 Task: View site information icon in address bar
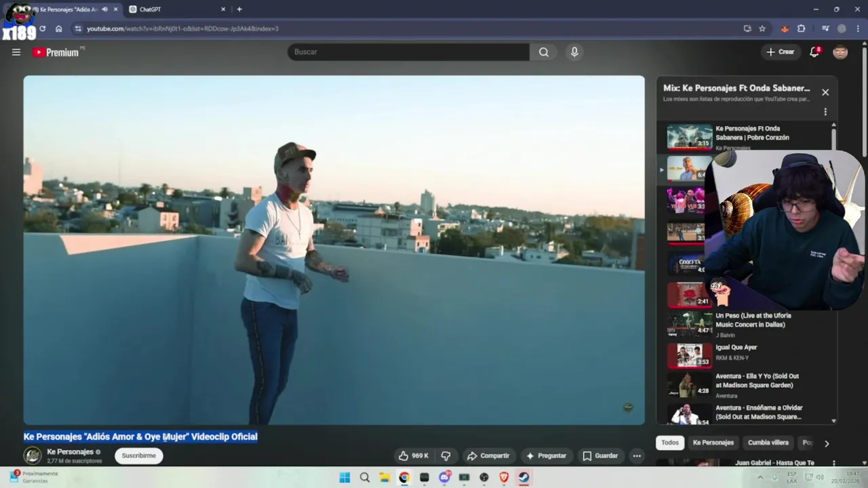[78, 28]
